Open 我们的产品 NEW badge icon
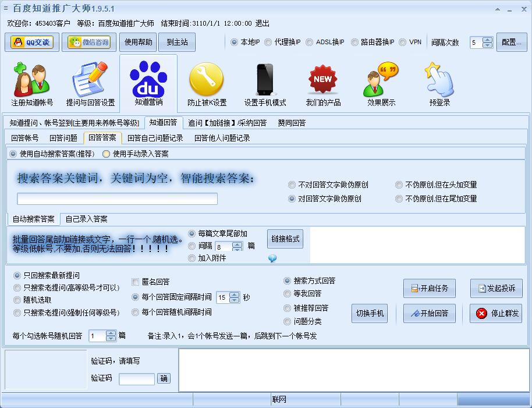This screenshot has height=408, width=532. click(323, 80)
